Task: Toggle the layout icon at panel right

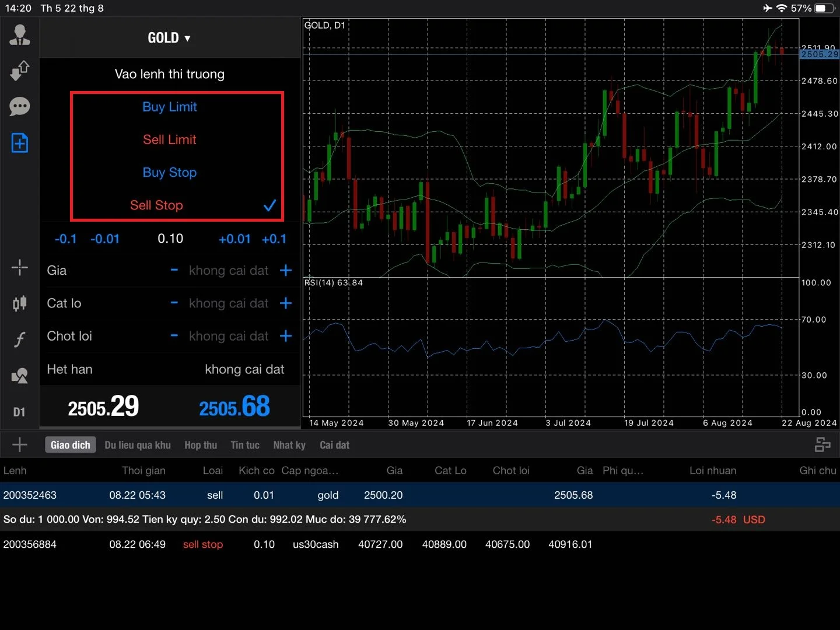Action: [822, 445]
